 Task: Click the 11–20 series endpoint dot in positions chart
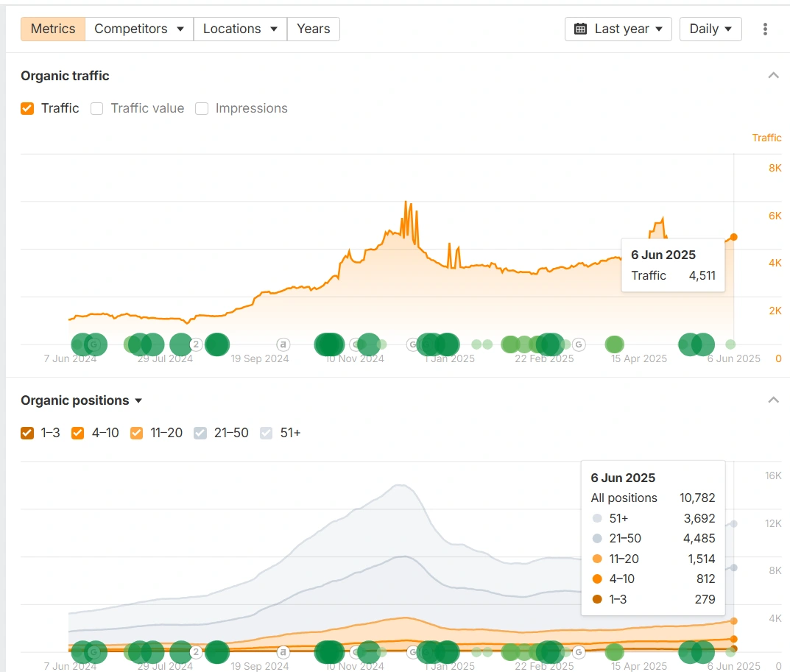(x=733, y=621)
